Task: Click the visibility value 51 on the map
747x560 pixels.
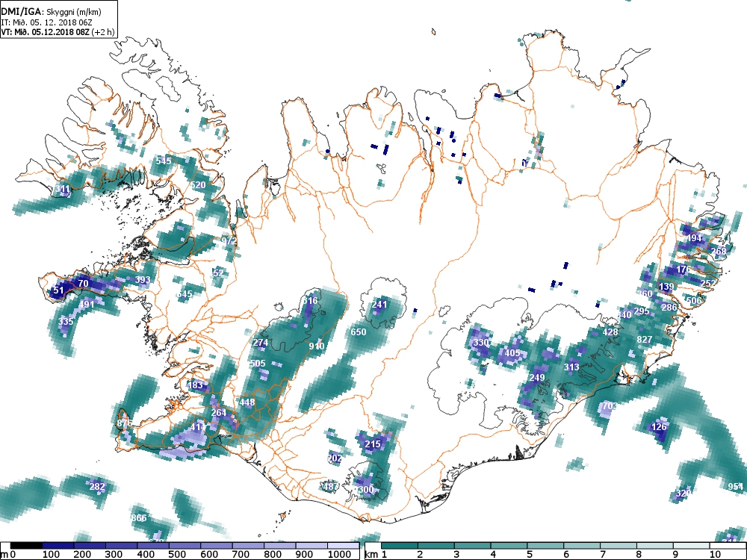Action: click(x=58, y=290)
